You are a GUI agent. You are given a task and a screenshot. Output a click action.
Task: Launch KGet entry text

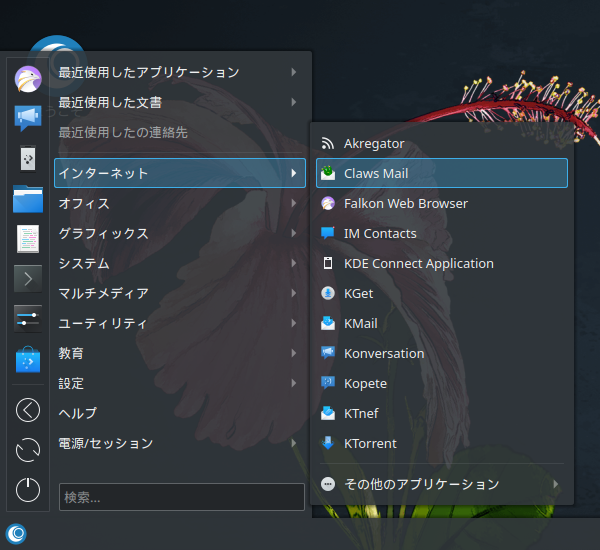pyautogui.click(x=358, y=294)
